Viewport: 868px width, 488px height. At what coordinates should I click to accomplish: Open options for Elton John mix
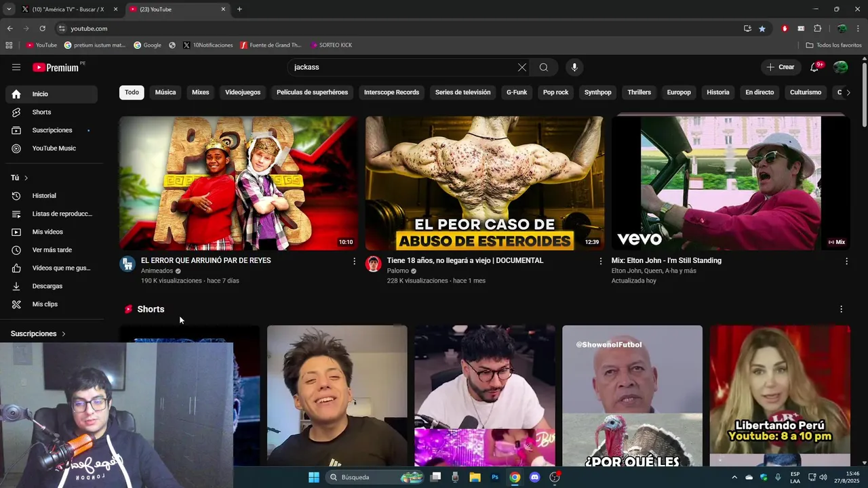click(x=846, y=261)
